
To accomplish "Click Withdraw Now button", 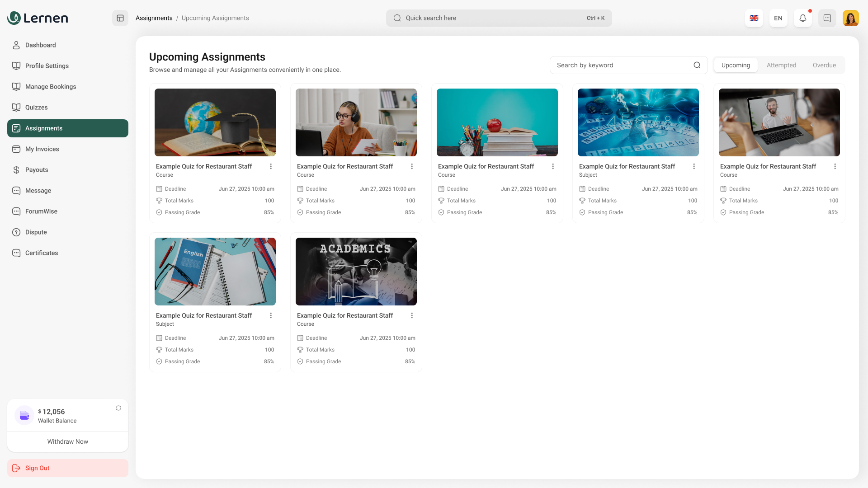I will pyautogui.click(x=68, y=441).
